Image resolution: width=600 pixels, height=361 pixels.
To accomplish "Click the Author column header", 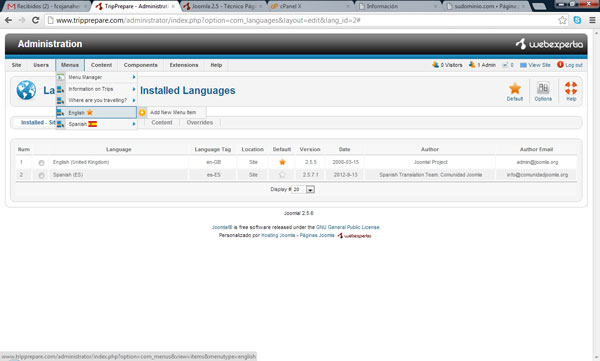I will tap(430, 149).
